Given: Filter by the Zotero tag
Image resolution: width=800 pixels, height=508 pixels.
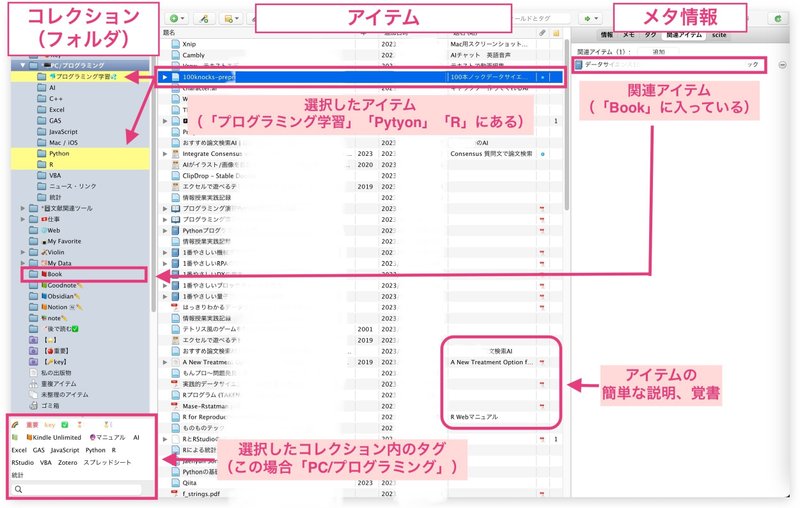Looking at the screenshot, I should pyautogui.click(x=67, y=463).
